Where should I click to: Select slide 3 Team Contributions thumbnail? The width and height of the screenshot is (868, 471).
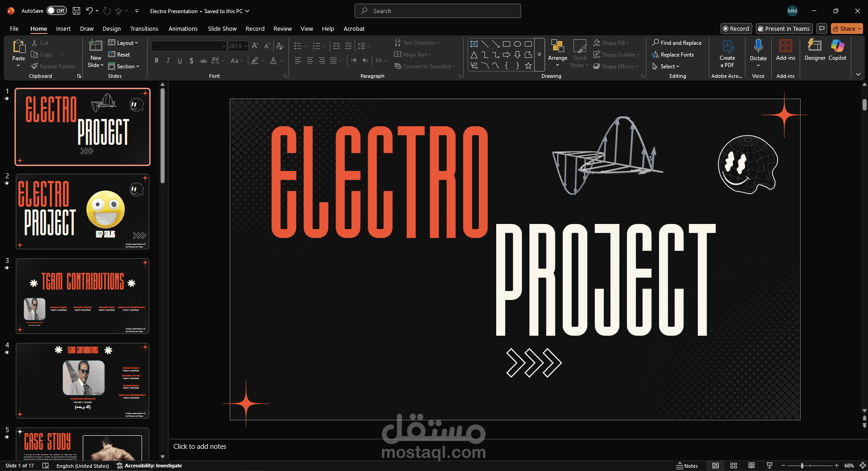[x=83, y=296]
